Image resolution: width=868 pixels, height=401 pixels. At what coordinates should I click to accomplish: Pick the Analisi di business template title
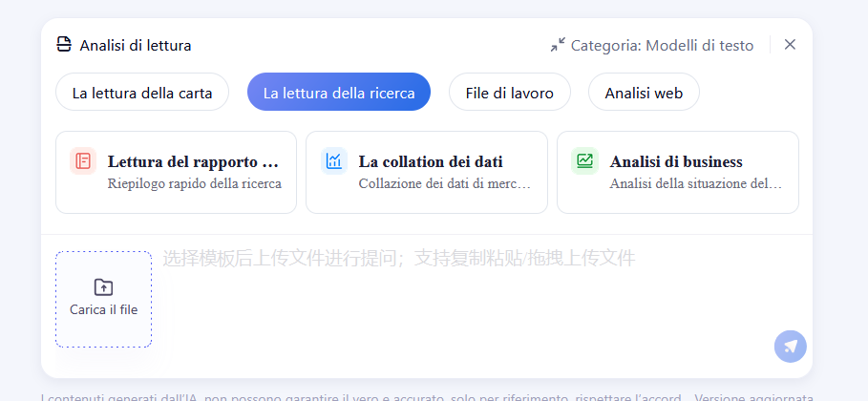pyautogui.click(x=676, y=161)
